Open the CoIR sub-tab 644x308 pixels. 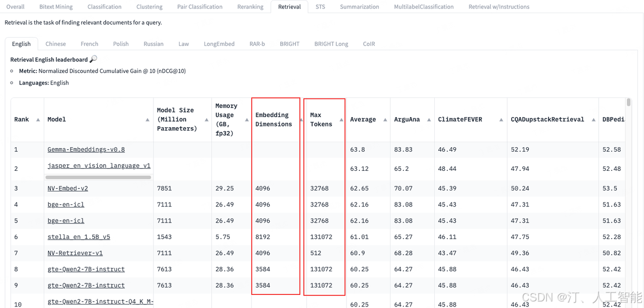click(369, 44)
